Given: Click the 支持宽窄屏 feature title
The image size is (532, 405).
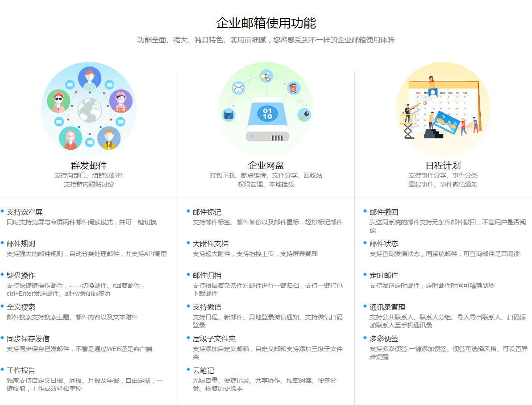Looking at the screenshot, I should (25, 212).
